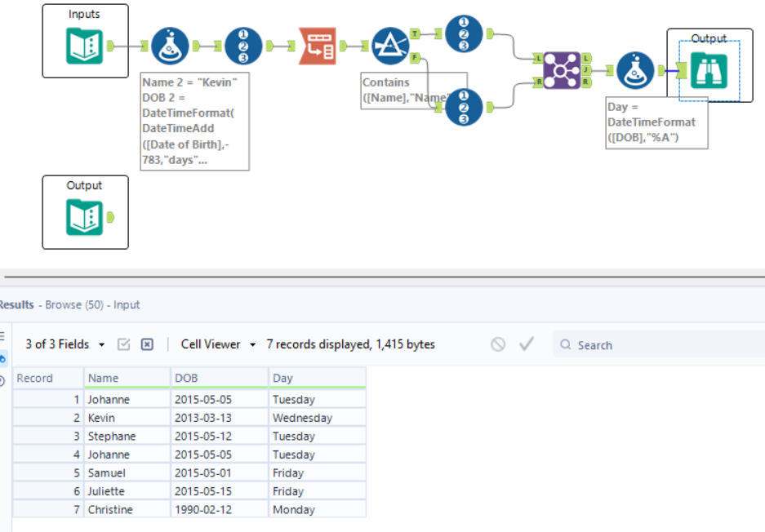The image size is (765, 532).
Task: Select the 2015-05-12 DOB cell
Action: point(219,437)
